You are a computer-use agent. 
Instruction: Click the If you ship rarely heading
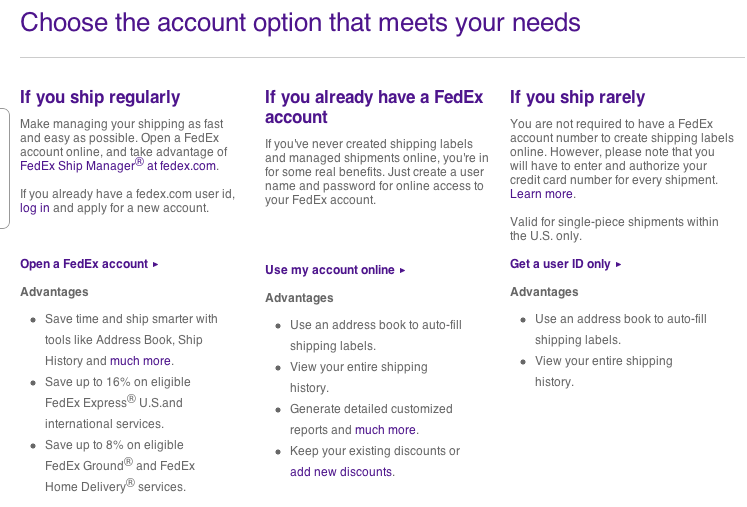[x=577, y=97]
